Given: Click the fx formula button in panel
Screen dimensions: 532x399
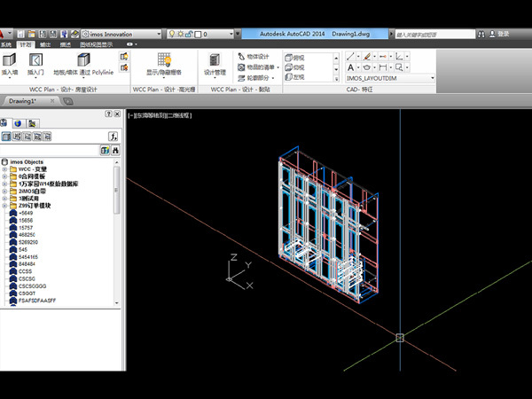Looking at the screenshot, I should click(113, 137).
